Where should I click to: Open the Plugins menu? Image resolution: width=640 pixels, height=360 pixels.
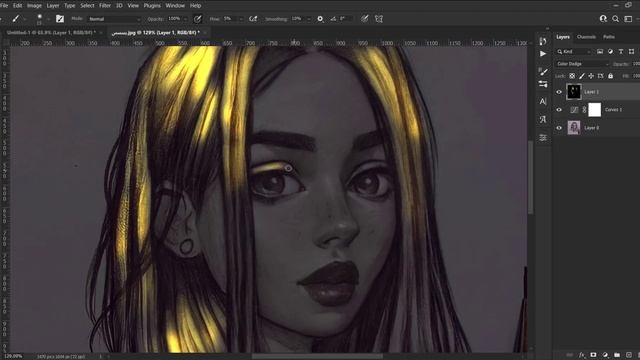(152, 6)
